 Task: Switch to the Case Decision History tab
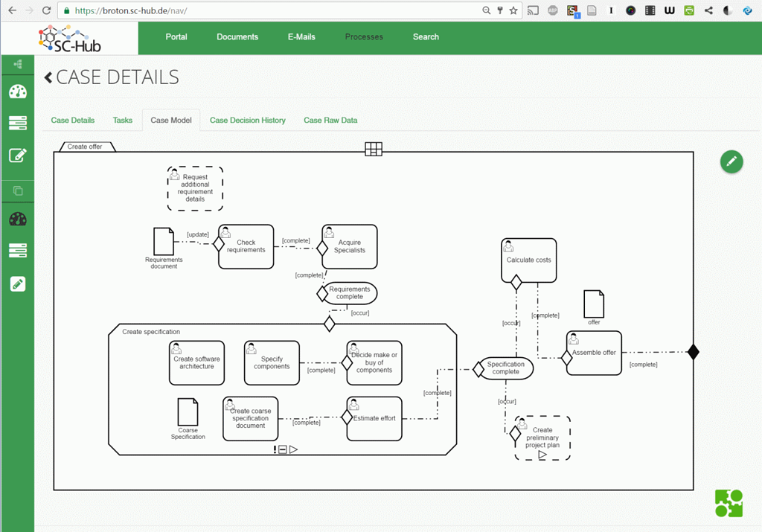point(247,121)
